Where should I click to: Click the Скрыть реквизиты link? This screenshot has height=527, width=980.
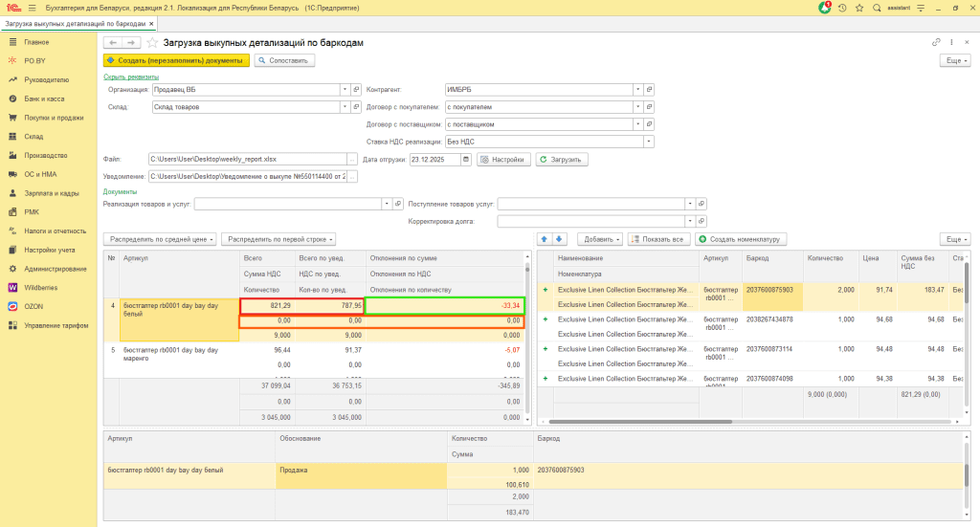point(131,77)
